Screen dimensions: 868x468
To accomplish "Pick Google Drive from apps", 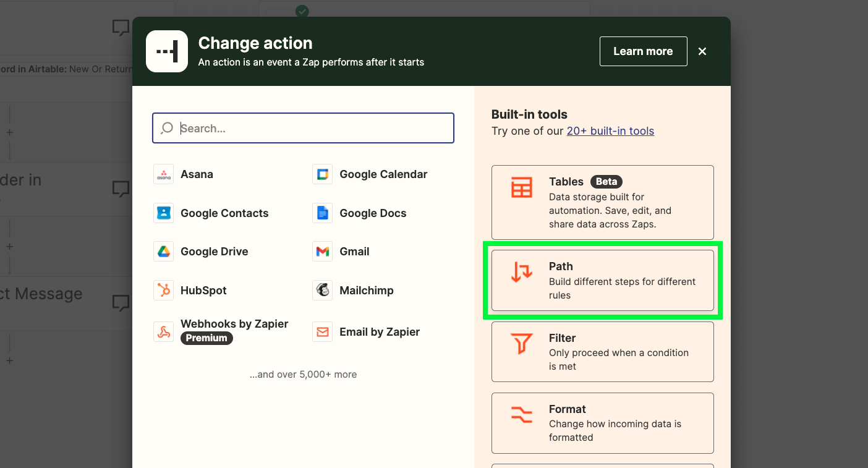I will click(214, 252).
